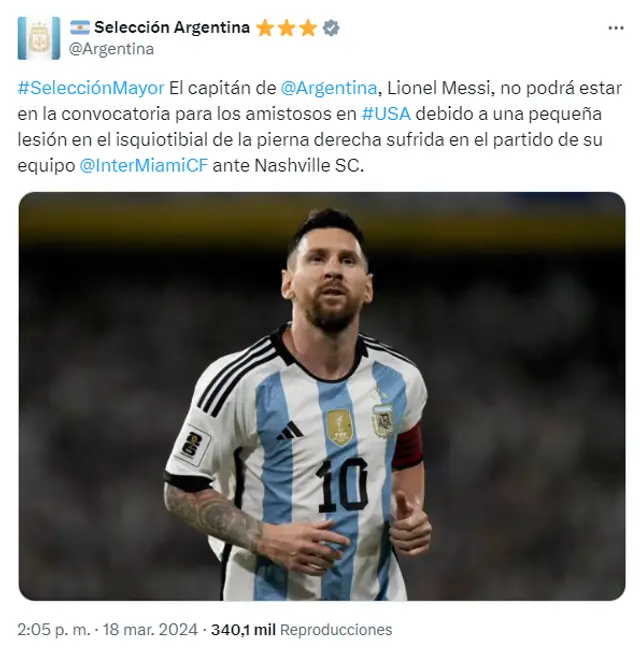Click the 340,1 mil view count
The image size is (640, 649).
(x=243, y=630)
